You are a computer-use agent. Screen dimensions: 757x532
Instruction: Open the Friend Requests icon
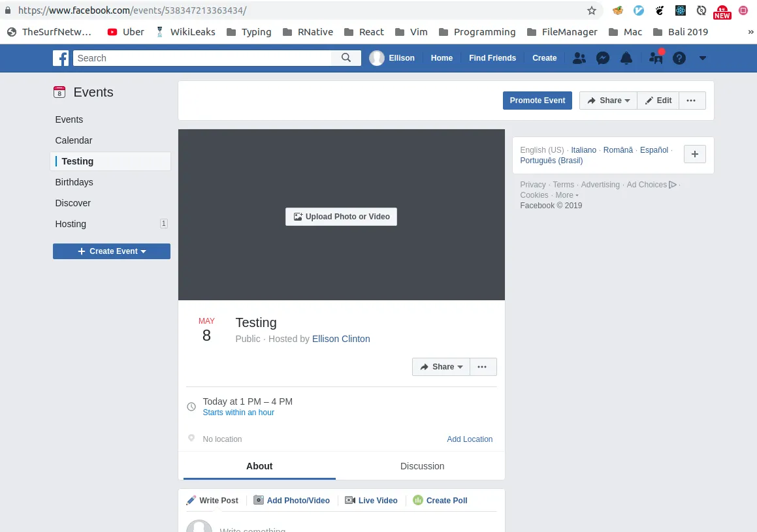click(x=579, y=58)
